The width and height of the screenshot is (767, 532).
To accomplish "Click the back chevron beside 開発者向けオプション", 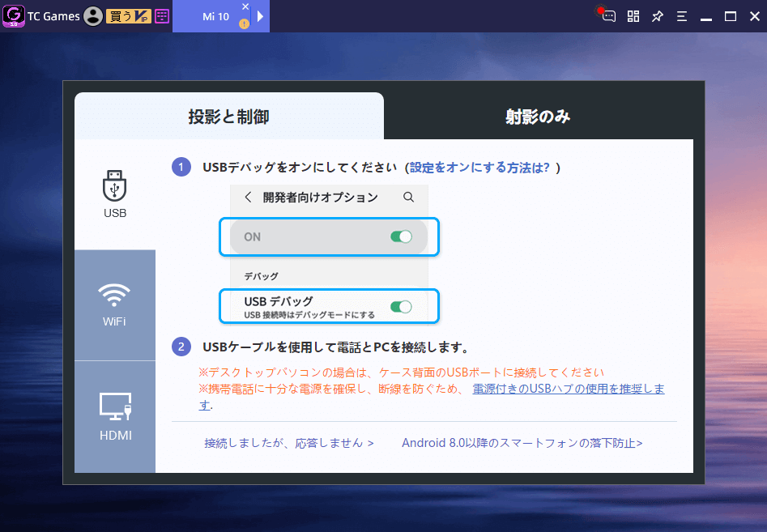I will pos(248,197).
